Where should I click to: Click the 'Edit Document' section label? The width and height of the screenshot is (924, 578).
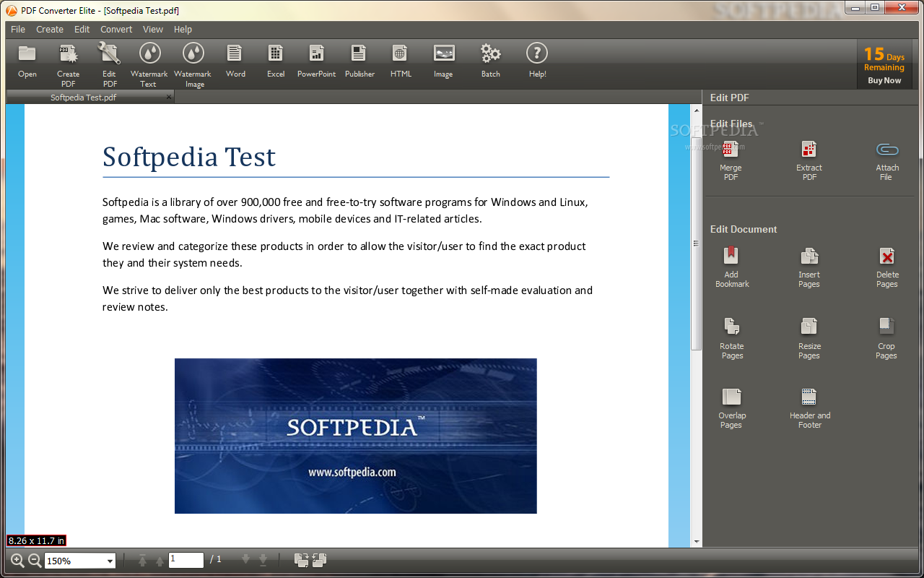pyautogui.click(x=744, y=229)
